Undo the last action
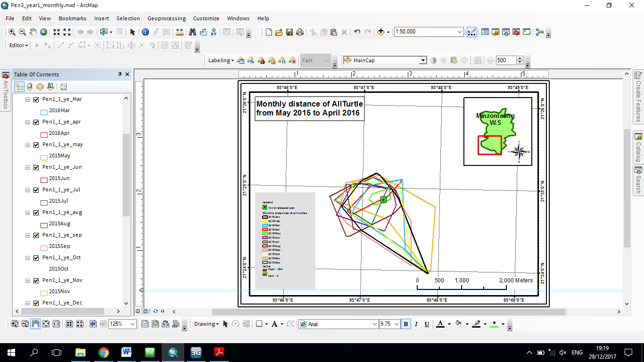 click(357, 32)
